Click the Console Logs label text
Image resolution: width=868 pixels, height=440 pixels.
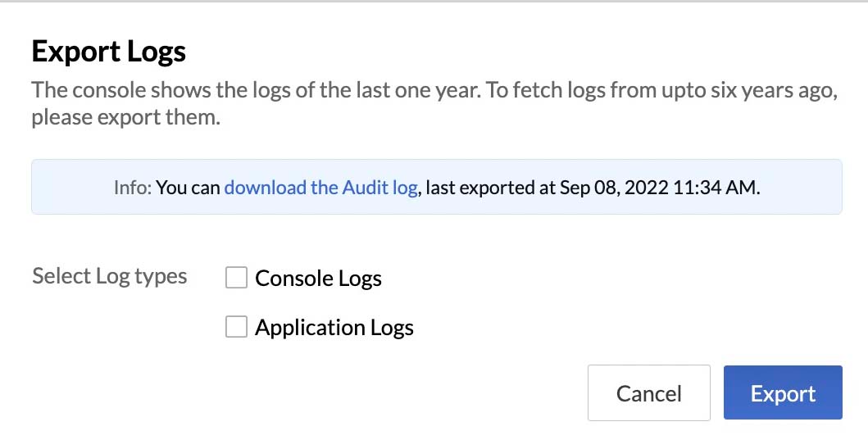(318, 278)
